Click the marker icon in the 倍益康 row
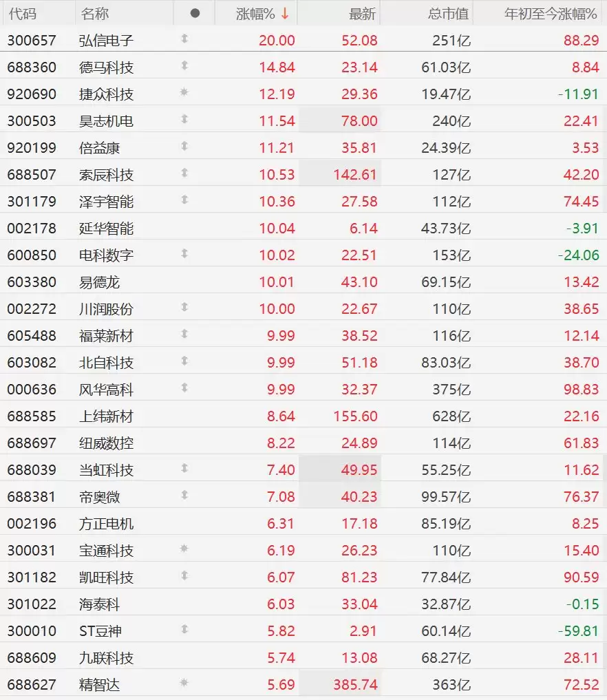The width and height of the screenshot is (607, 700). (x=184, y=146)
